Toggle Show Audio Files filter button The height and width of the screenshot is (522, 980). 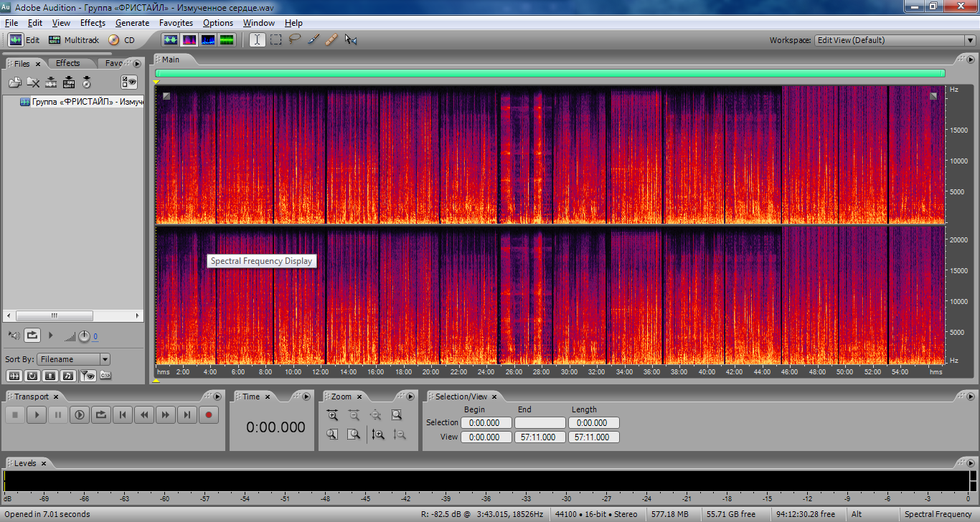pos(14,375)
